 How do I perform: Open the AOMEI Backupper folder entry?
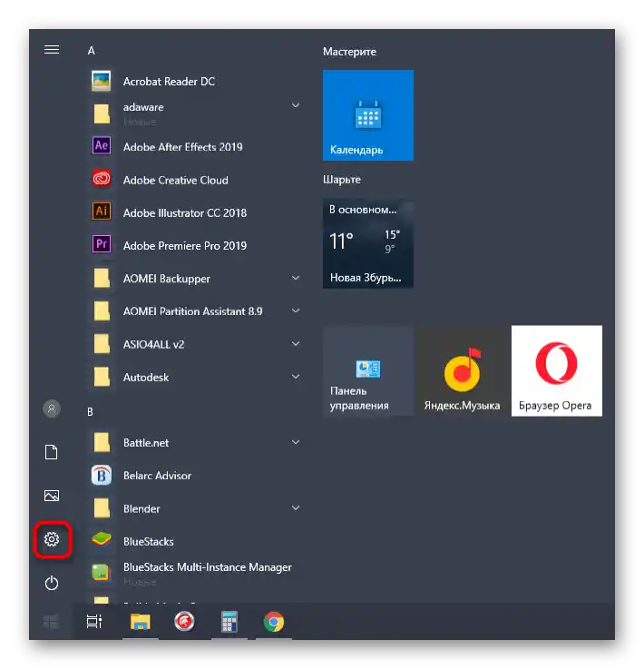coord(194,278)
